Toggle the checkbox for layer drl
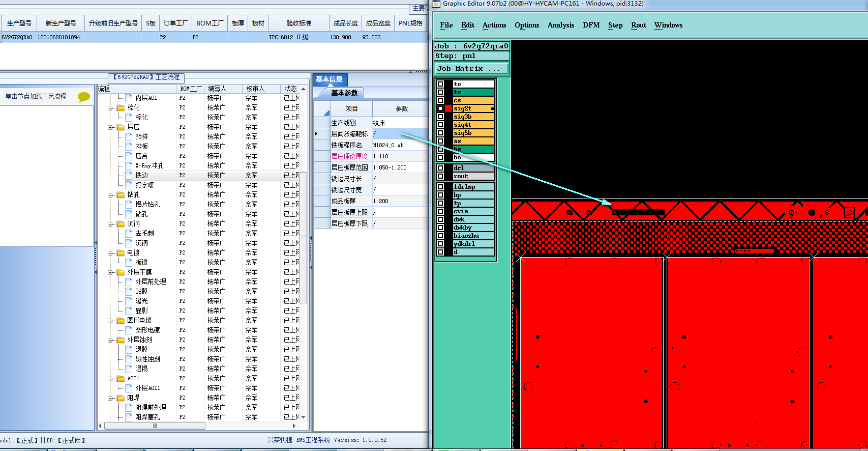Image resolution: width=868 pixels, height=451 pixels. [440, 168]
